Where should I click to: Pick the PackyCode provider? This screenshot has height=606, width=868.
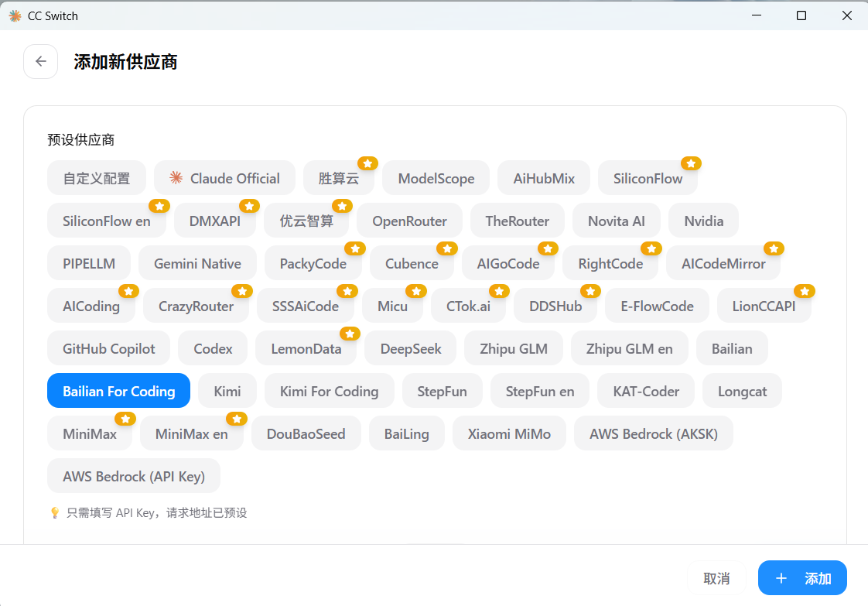pos(313,264)
